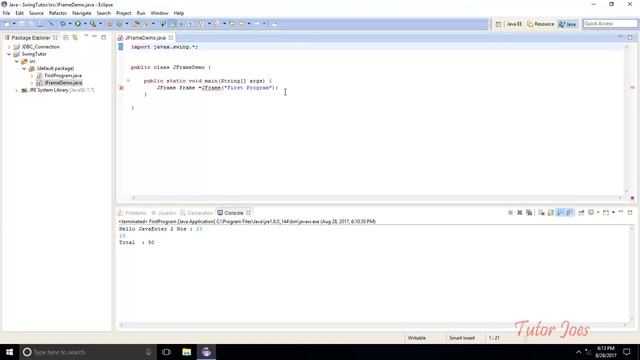640x360 pixels.
Task: Toggle Show Console on standard error change
Action: click(569, 213)
